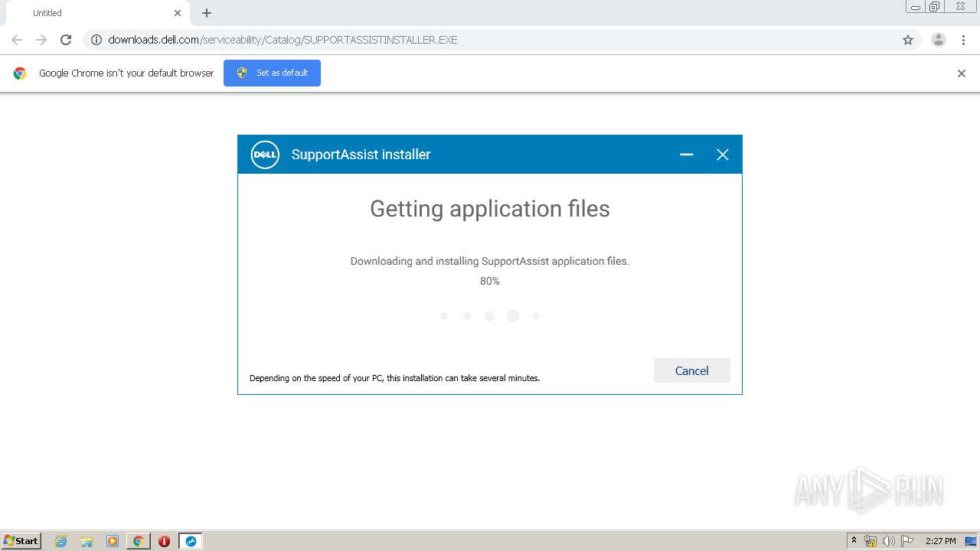The width and height of the screenshot is (980, 551).
Task: Click the 80% progress text
Action: (490, 281)
